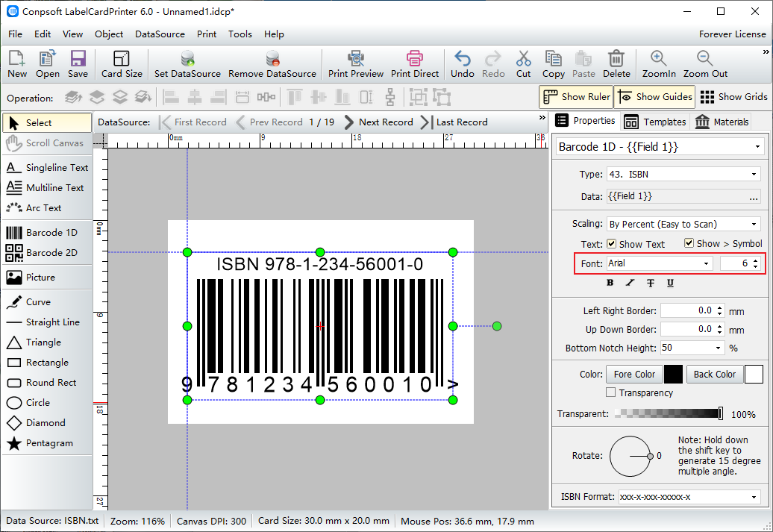
Task: Open the Card Size settings
Action: tap(122, 63)
